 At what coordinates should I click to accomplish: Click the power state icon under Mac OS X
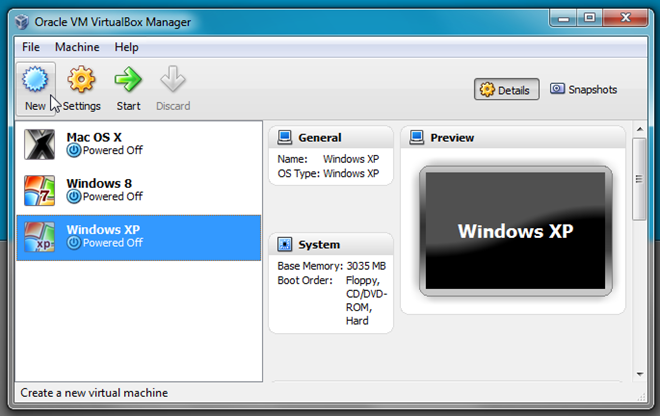click(x=74, y=150)
